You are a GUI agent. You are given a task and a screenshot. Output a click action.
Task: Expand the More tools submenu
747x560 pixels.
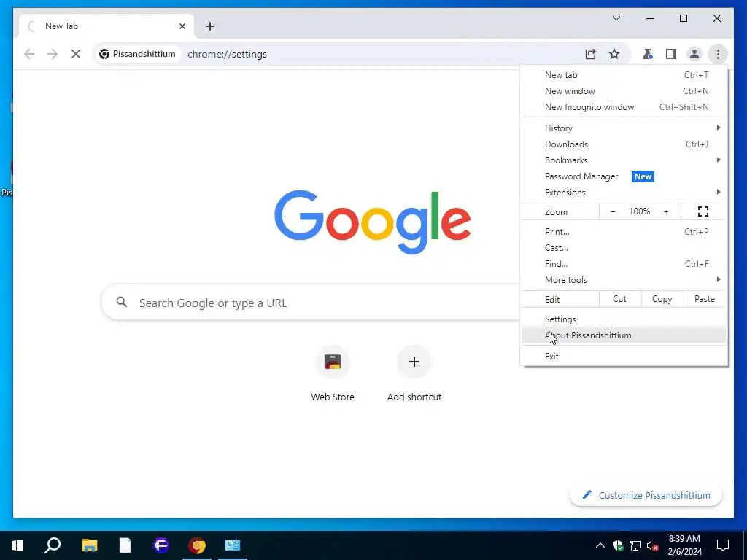[x=624, y=280]
